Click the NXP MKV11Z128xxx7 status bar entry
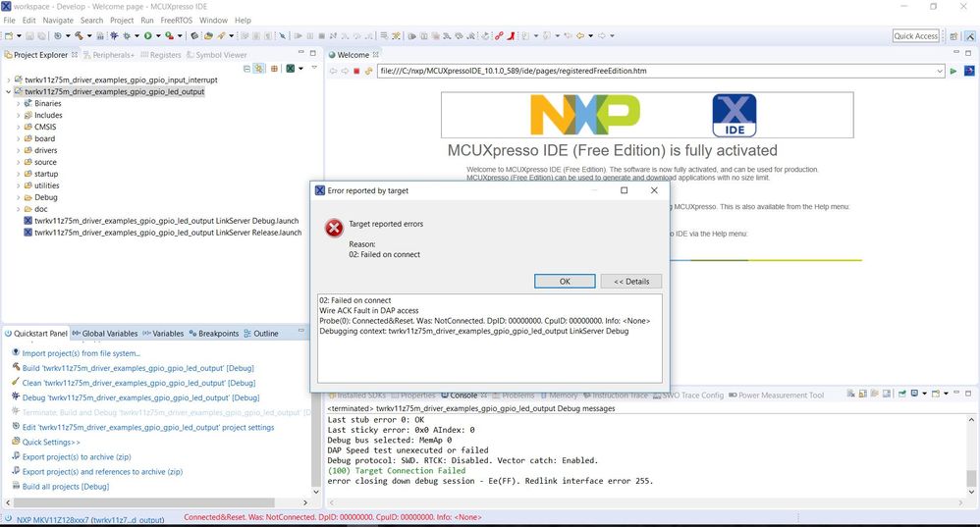 (90, 519)
